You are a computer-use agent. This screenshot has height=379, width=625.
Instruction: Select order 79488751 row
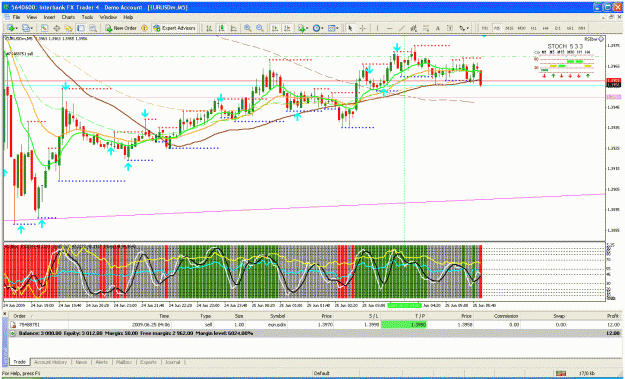pyautogui.click(x=315, y=324)
